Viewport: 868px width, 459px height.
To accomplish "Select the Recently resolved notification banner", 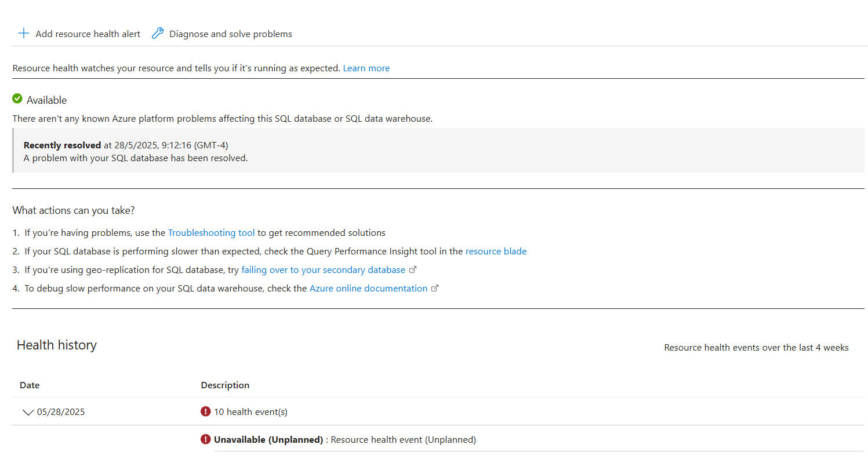I will tap(438, 151).
